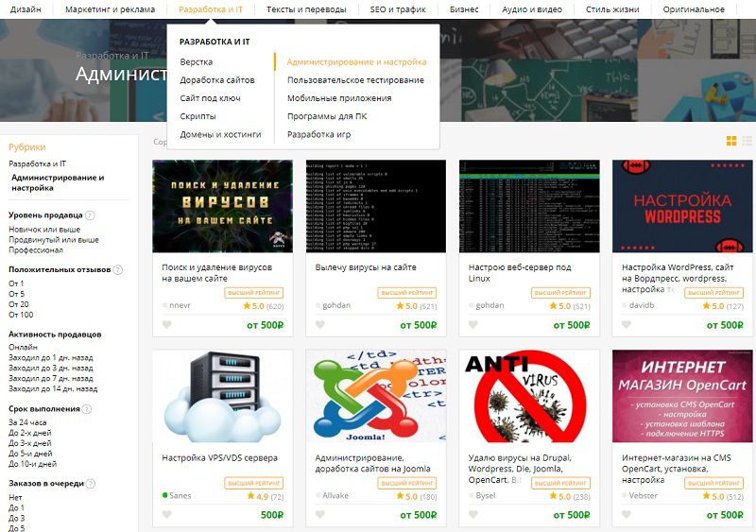Screen dimensions: 756x532
Task: Open seller profile 'Bysel'
Action: (x=486, y=495)
